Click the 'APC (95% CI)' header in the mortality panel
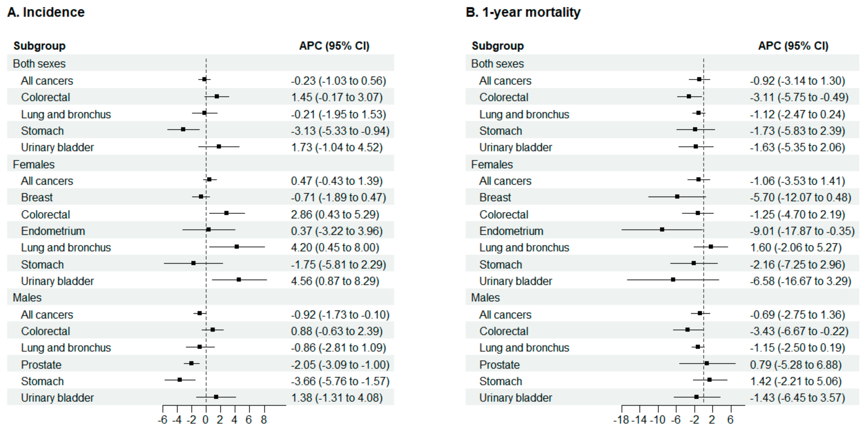The width and height of the screenshot is (868, 432). (x=793, y=46)
